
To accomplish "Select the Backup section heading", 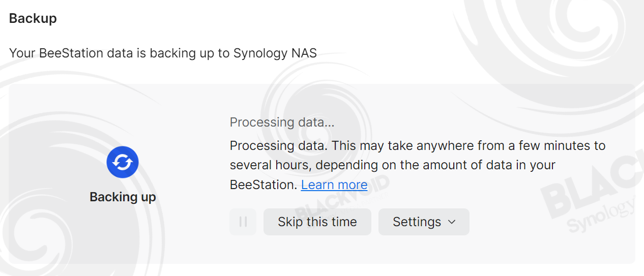I will tap(33, 18).
